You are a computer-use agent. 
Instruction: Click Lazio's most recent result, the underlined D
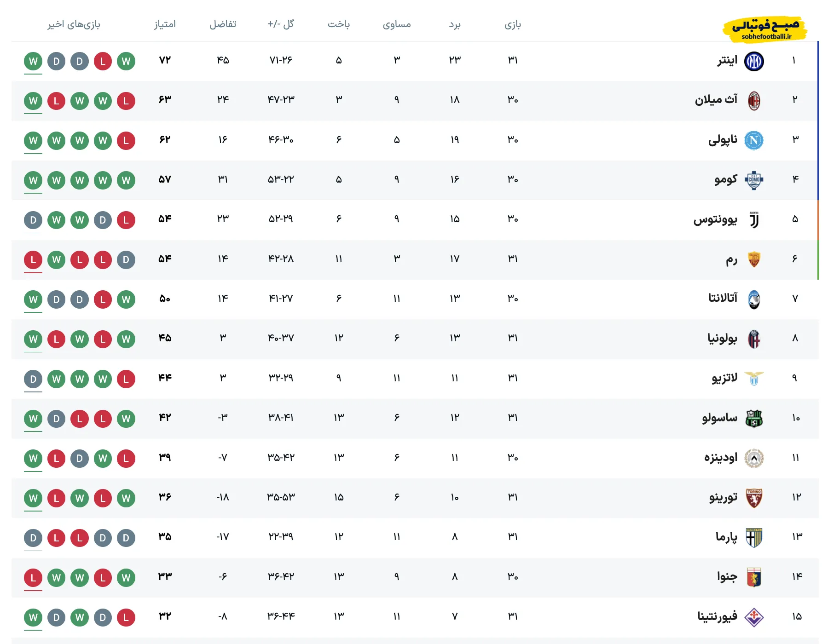click(x=33, y=379)
